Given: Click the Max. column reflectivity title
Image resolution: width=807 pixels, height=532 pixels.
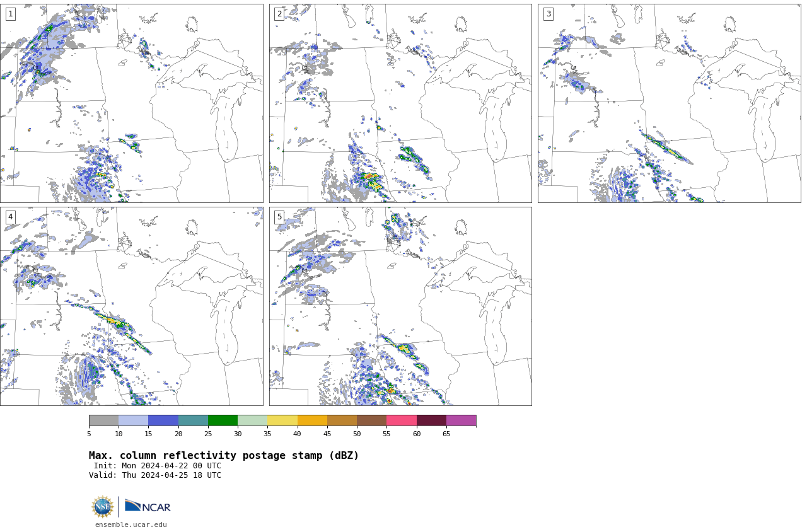Looking at the screenshot, I should point(224,456).
